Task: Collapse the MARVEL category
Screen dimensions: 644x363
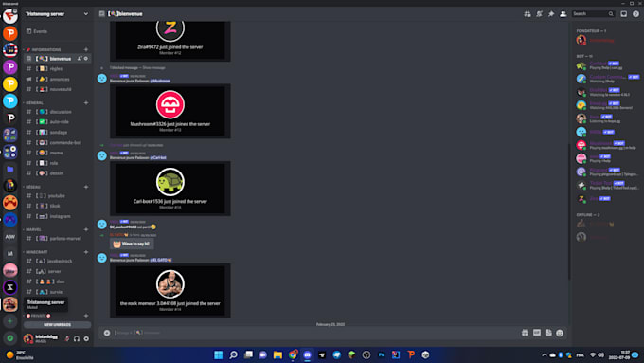Action: point(33,229)
